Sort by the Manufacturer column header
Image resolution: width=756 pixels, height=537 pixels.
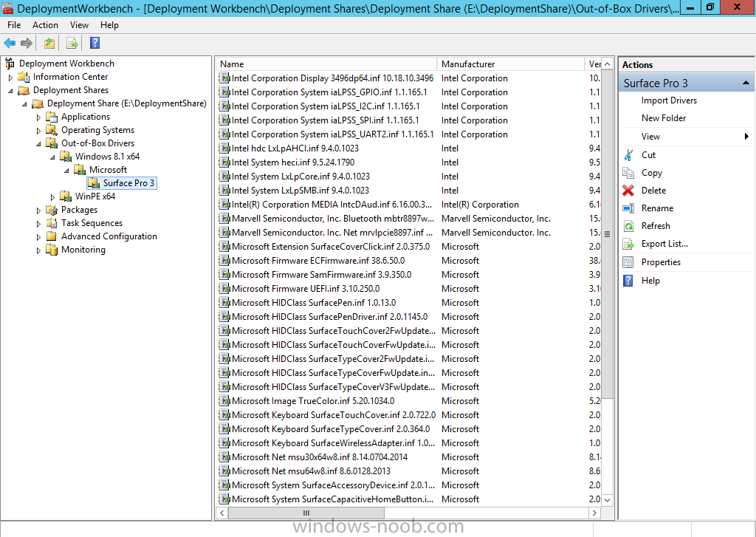511,64
